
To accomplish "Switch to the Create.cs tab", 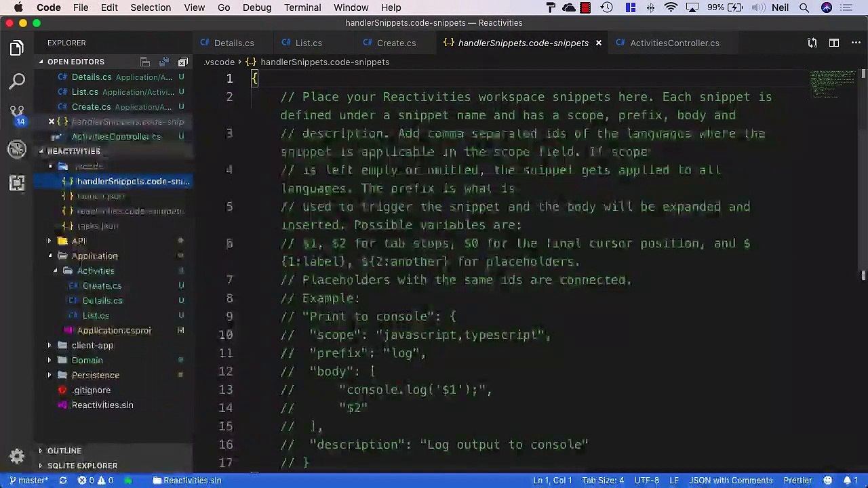I will (x=396, y=43).
